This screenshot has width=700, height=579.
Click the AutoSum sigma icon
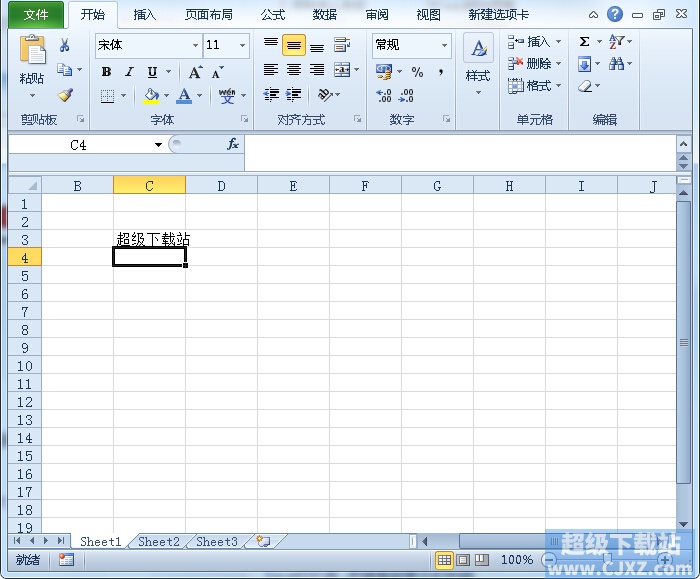pyautogui.click(x=585, y=42)
